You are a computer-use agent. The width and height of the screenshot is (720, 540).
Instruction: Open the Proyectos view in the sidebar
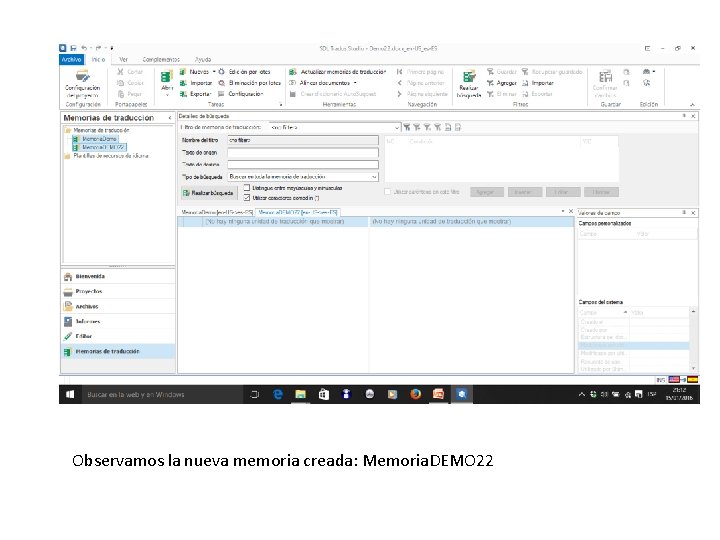click(118, 292)
